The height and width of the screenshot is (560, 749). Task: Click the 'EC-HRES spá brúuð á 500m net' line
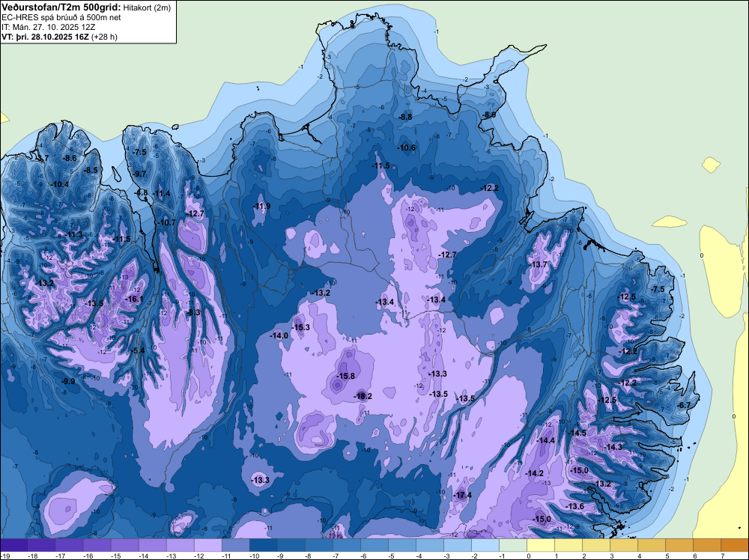[x=61, y=18]
